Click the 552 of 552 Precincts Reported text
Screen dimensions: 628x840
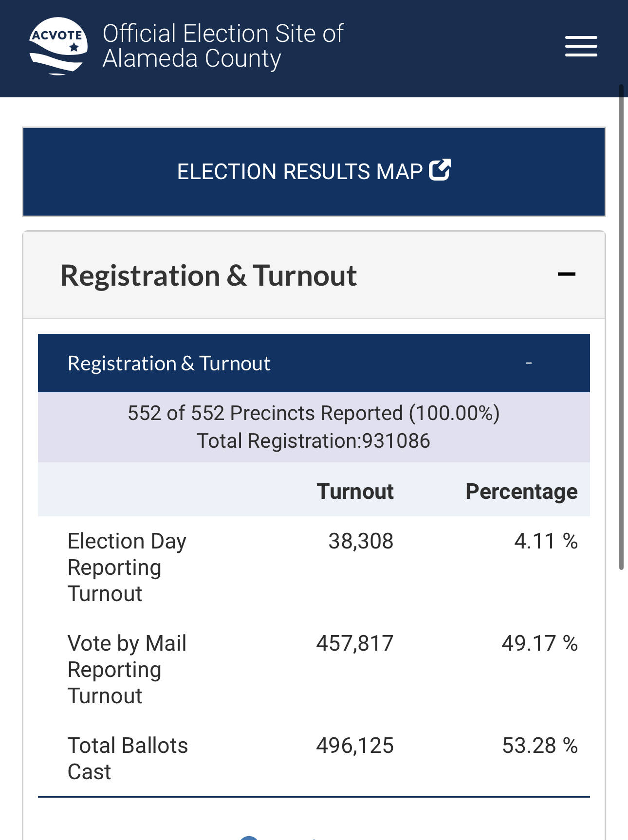pyautogui.click(x=314, y=413)
